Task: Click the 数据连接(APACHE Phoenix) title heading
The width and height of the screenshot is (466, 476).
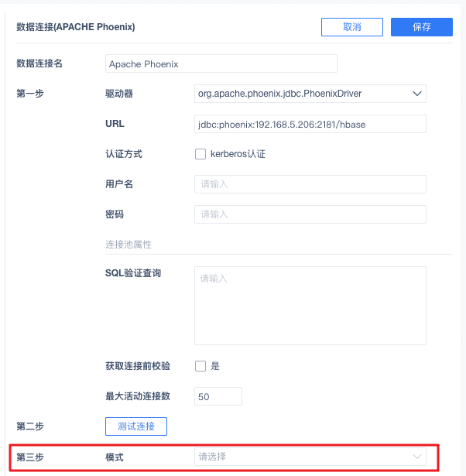Action: click(x=76, y=27)
